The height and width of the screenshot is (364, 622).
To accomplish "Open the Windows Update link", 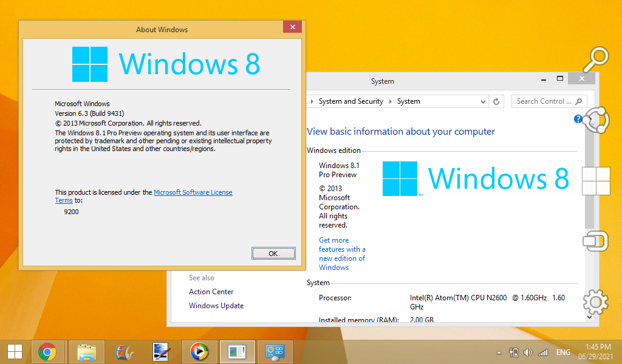I will click(216, 306).
